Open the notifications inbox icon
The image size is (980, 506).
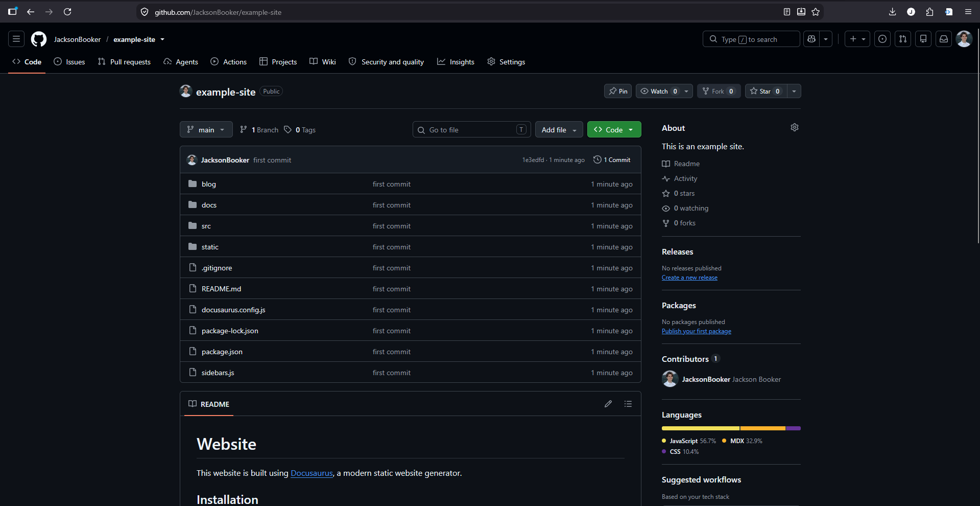(944, 39)
